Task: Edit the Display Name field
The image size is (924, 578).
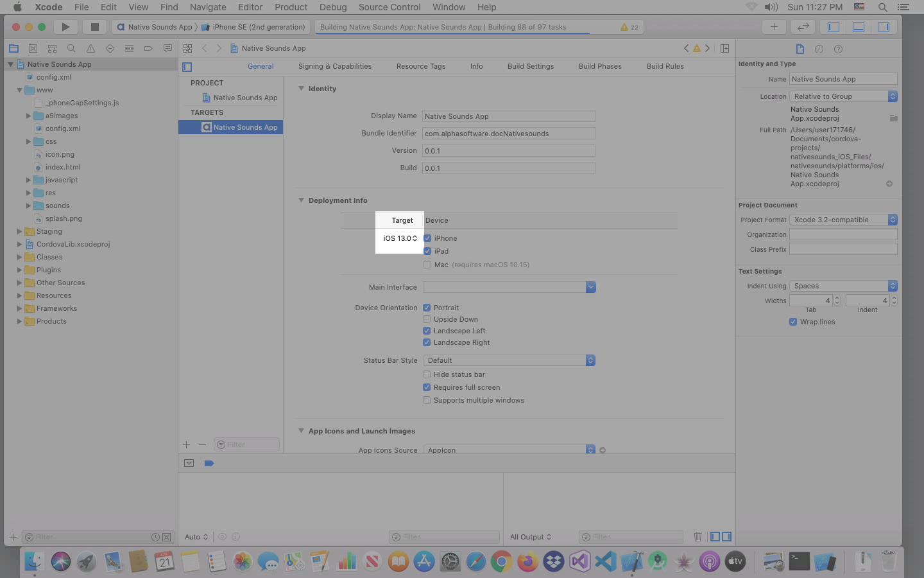Action: 509,116
